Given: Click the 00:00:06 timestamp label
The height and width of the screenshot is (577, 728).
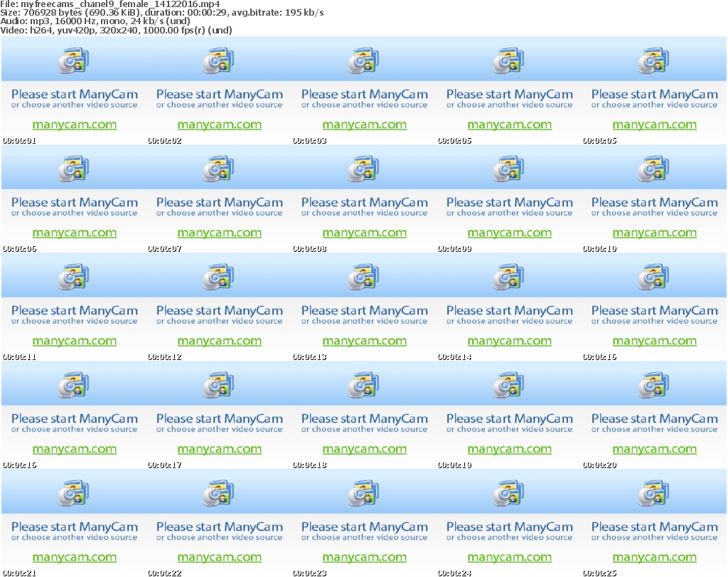Looking at the screenshot, I should [x=19, y=249].
